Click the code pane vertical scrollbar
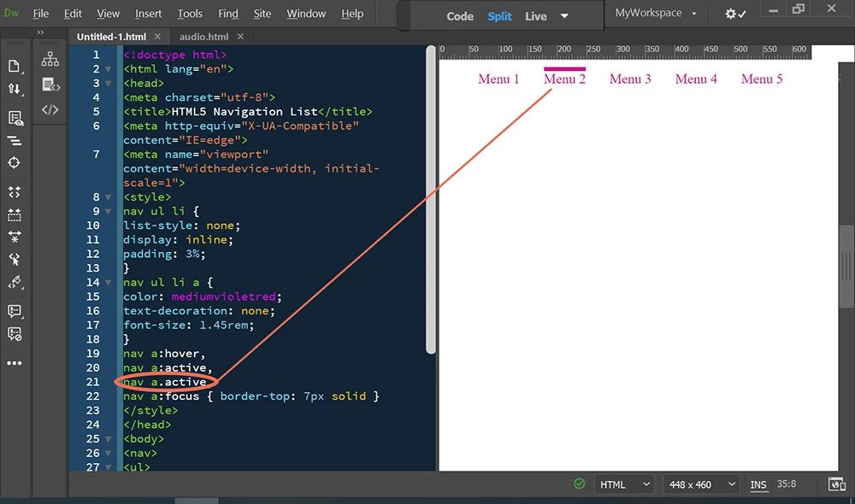 coord(431,200)
